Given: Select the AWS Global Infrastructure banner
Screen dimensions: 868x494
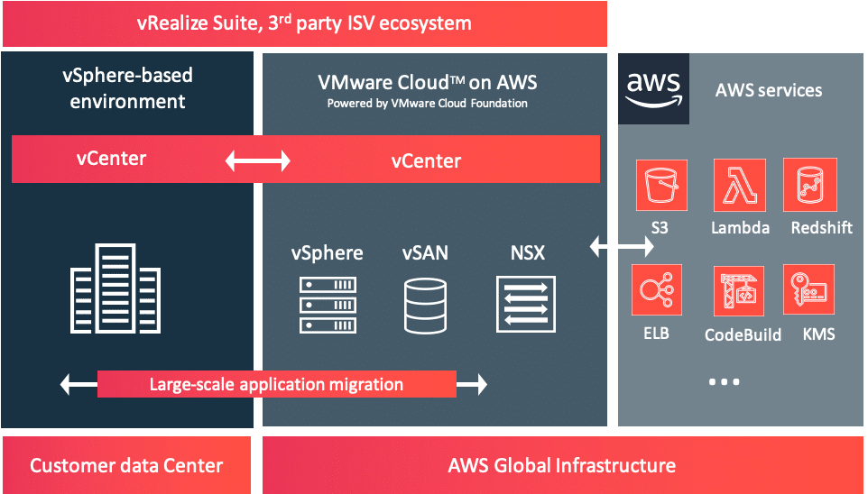Looking at the screenshot, I should click(x=561, y=466).
